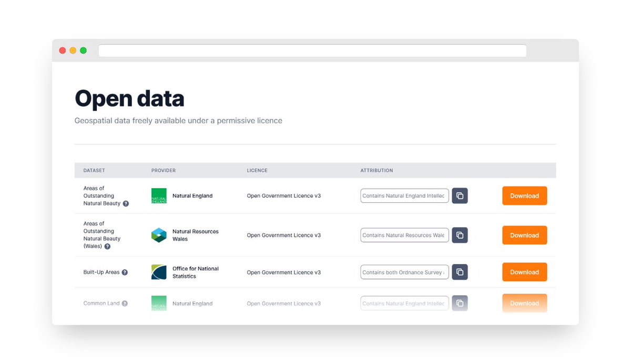
Task: Open help icon beside Areas of Outstanding Natural Beauty
Action: coord(126,203)
